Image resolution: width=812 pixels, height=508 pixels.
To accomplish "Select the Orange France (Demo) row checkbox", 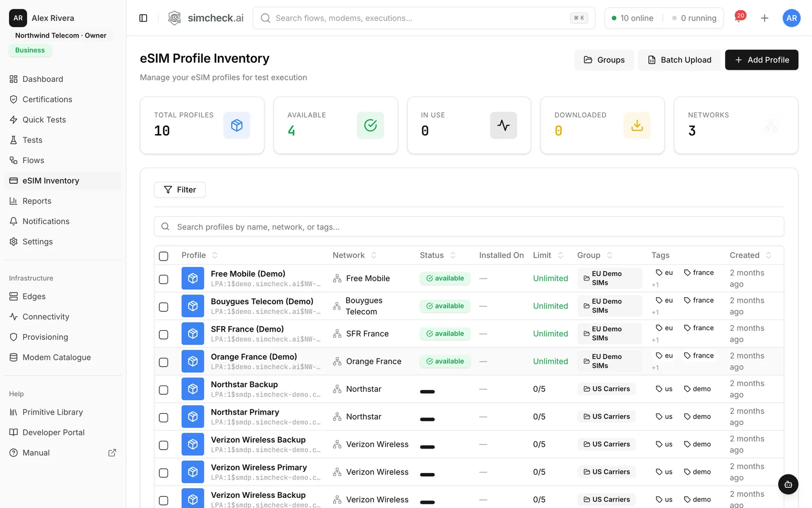I will 163,362.
